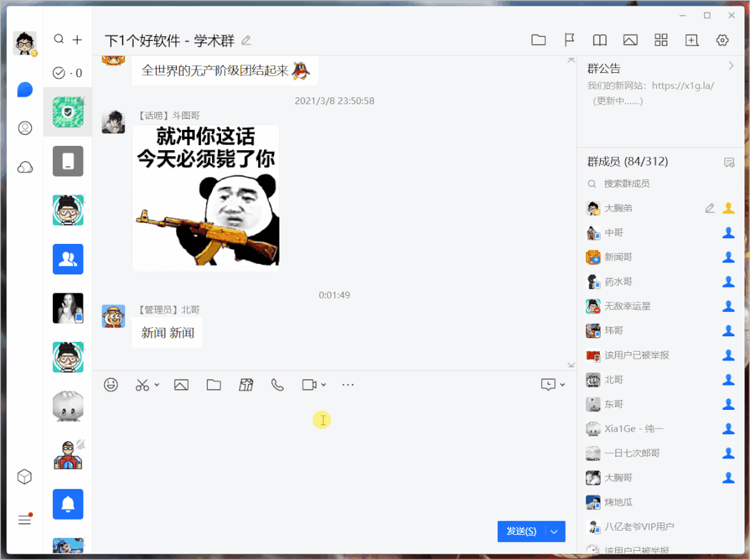This screenshot has width=750, height=560.
Task: Send a file using the folder icon
Action: click(214, 384)
